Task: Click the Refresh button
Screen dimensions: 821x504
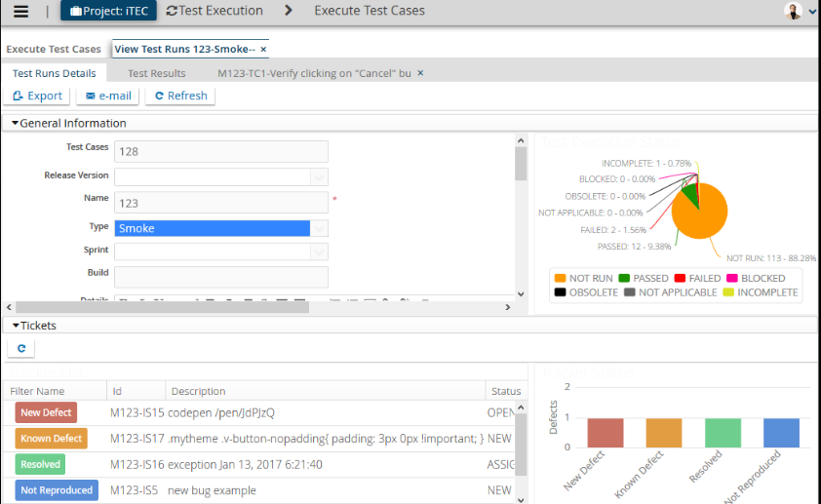Action: pyautogui.click(x=180, y=96)
